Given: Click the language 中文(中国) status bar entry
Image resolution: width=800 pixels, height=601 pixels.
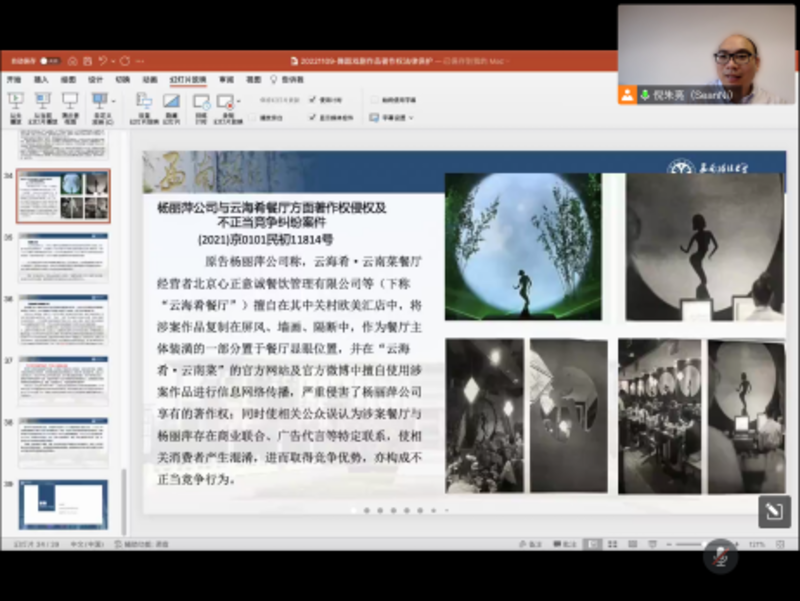Looking at the screenshot, I should point(87,544).
